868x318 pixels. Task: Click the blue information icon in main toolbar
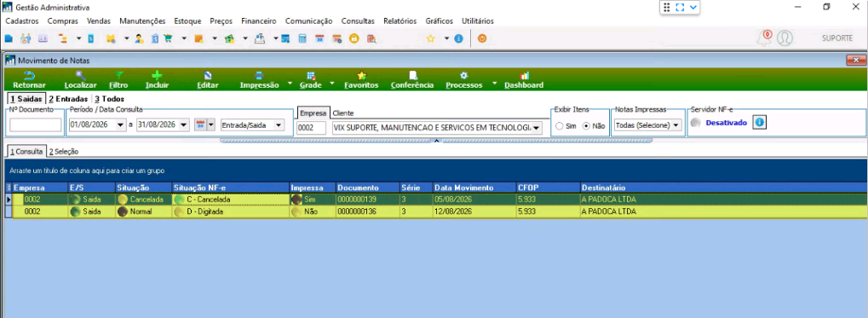(x=458, y=38)
